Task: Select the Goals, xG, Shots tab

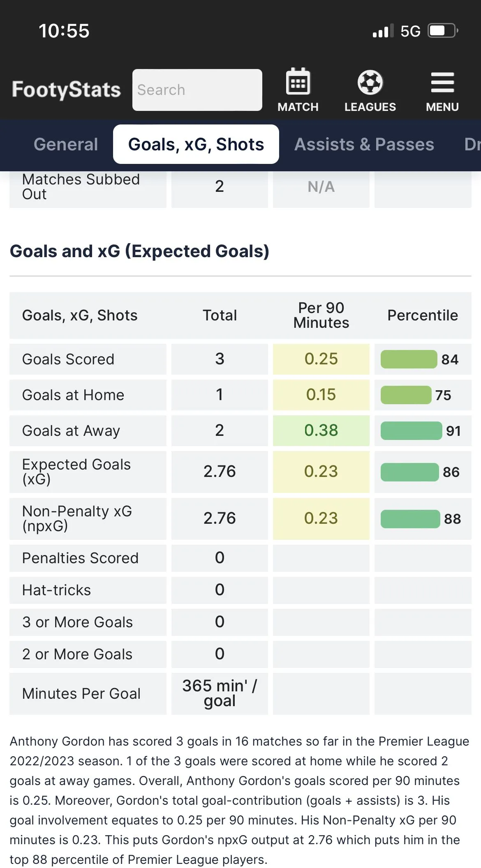Action: (196, 145)
